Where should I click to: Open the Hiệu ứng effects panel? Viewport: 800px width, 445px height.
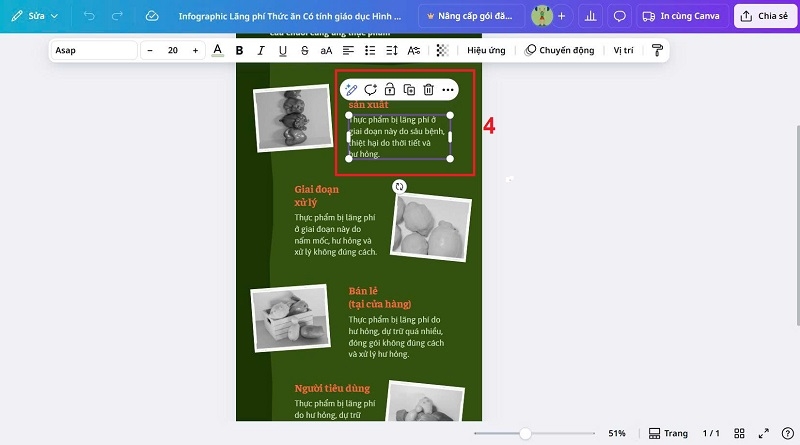486,50
